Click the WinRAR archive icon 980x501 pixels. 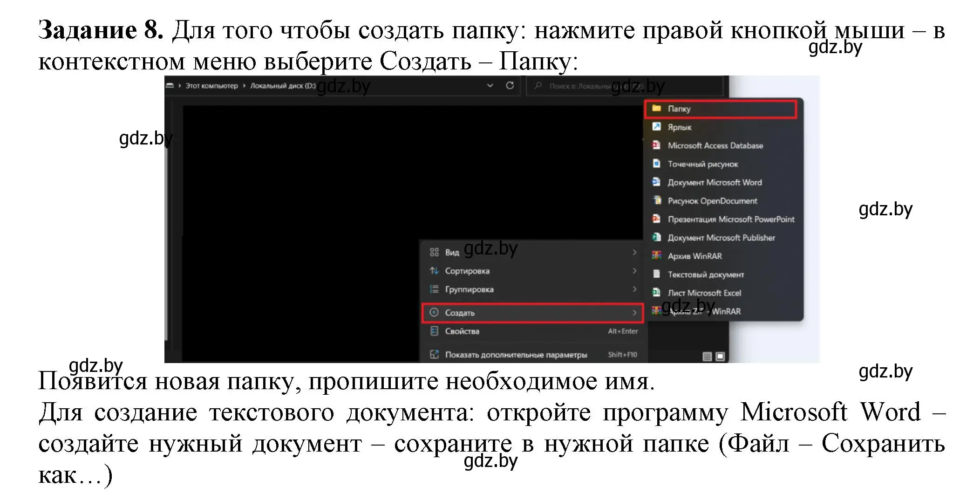pos(657,255)
